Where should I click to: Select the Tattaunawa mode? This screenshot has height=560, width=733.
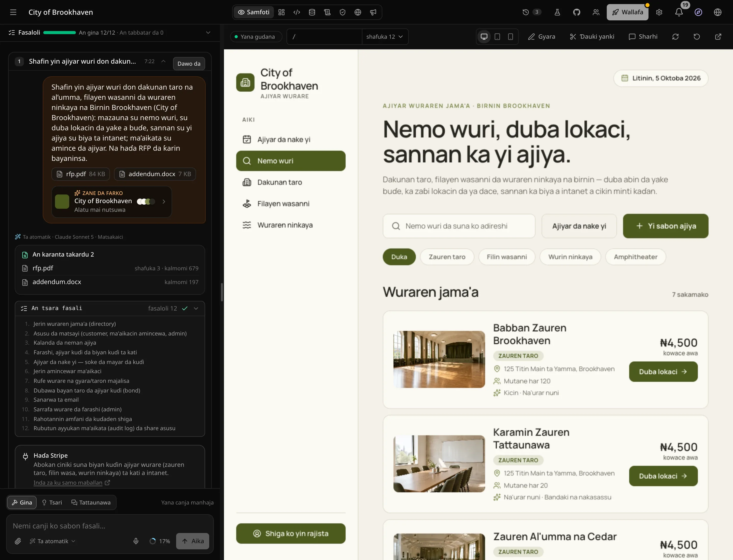[91, 502]
